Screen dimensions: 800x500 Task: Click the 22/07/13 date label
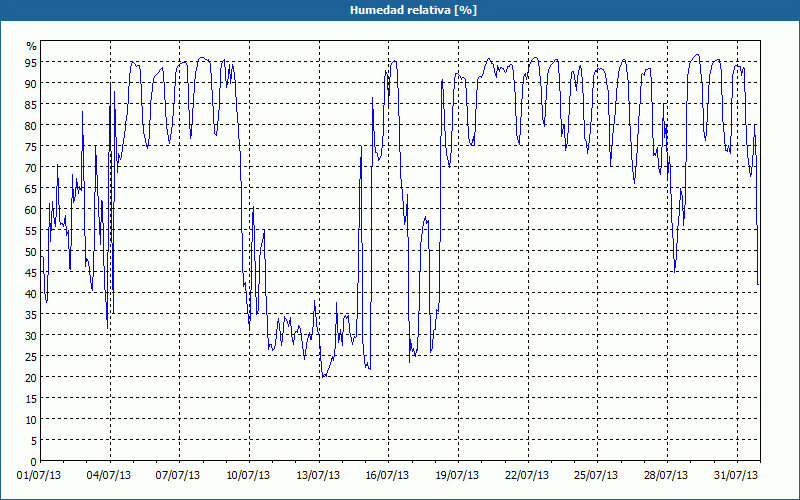point(527,476)
